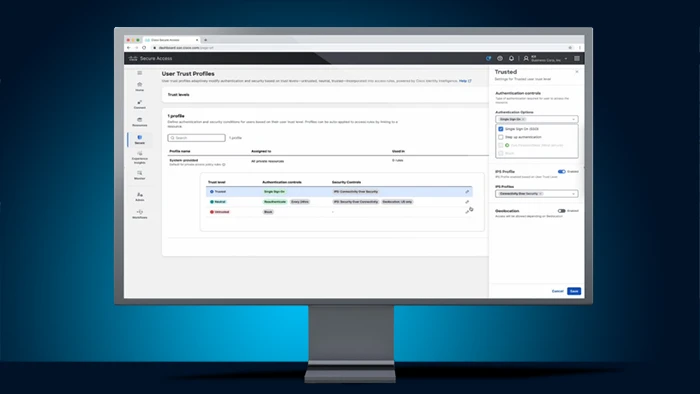The width and height of the screenshot is (700, 394).
Task: Remove the Single Sign On chip
Action: click(x=523, y=119)
